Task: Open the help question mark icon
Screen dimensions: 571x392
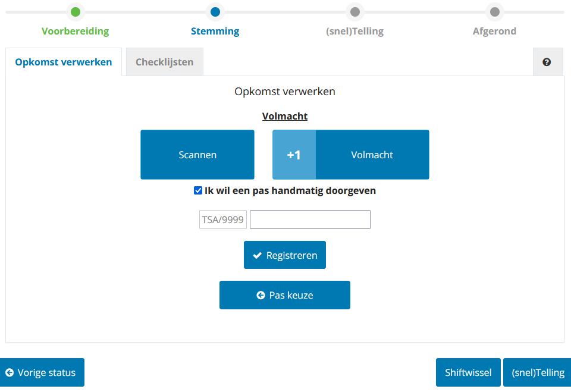Action: 547,62
